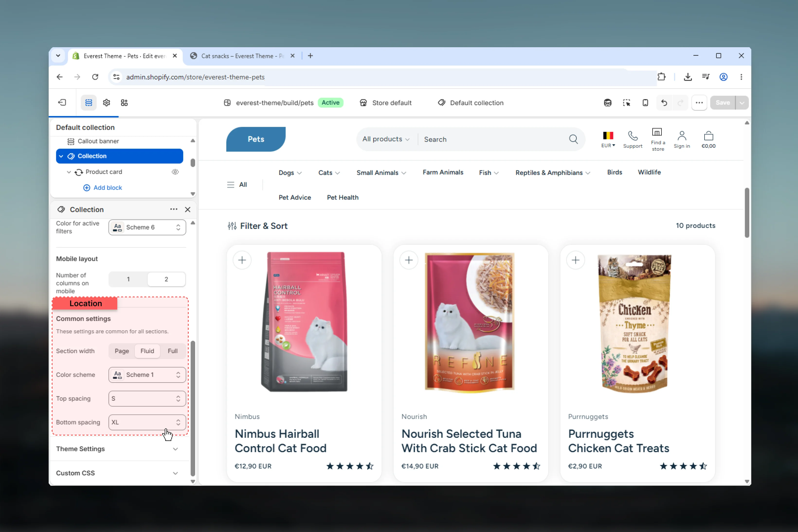Open the shopping cart icon
Screen dimensions: 798x532
tap(708, 139)
